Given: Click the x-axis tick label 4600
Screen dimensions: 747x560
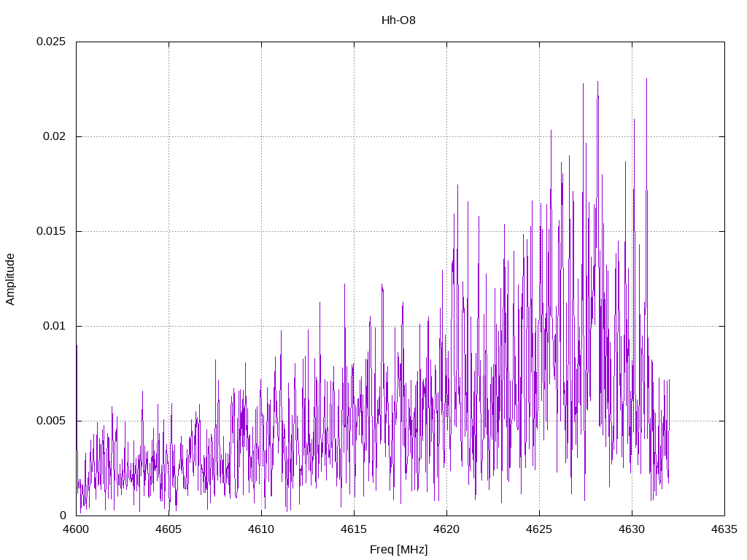Looking at the screenshot, I should coord(76,529).
